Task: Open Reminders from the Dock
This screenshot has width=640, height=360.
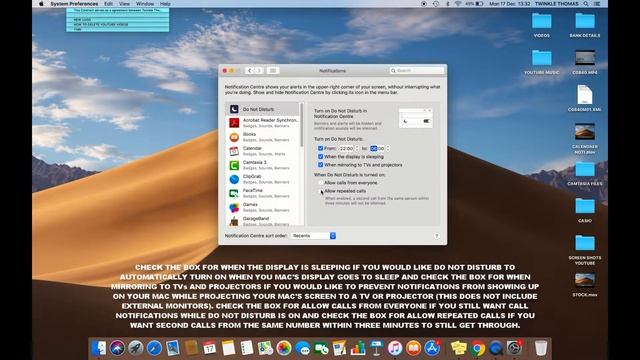Action: click(247, 348)
